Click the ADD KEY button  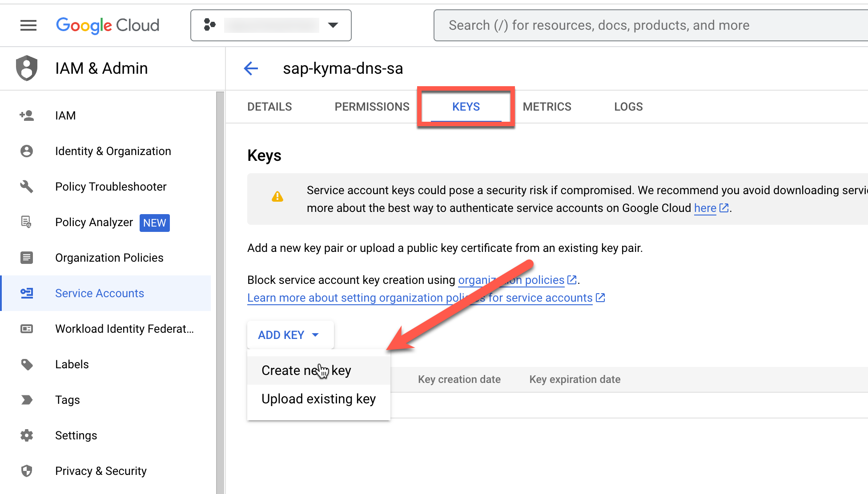[290, 335]
